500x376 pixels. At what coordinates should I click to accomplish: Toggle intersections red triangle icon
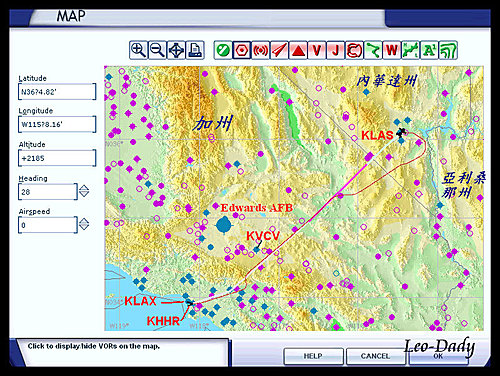298,51
